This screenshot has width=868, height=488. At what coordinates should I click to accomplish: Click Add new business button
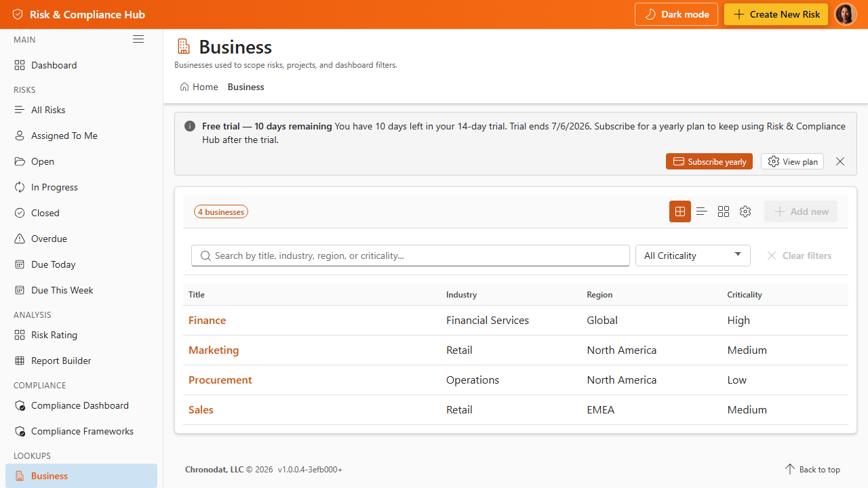point(801,211)
